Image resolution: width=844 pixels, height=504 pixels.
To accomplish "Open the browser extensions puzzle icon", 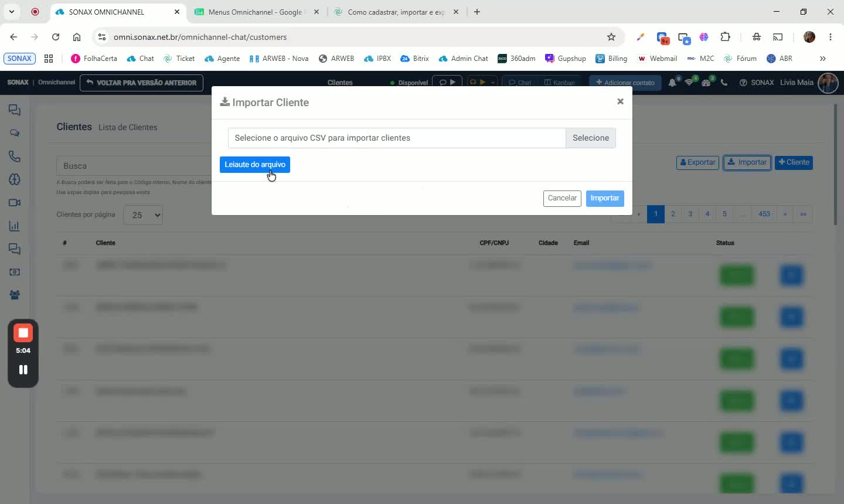I will coord(725,37).
